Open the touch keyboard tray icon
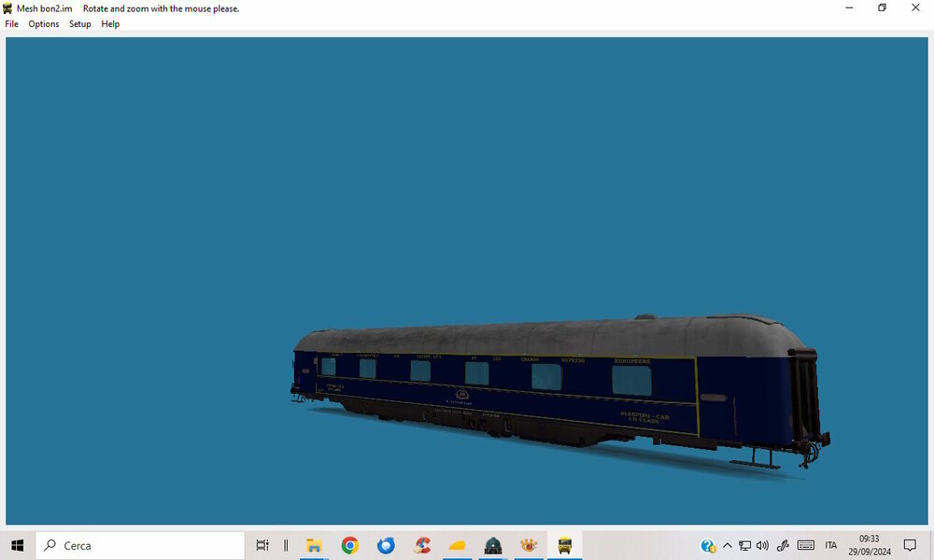 tap(805, 545)
